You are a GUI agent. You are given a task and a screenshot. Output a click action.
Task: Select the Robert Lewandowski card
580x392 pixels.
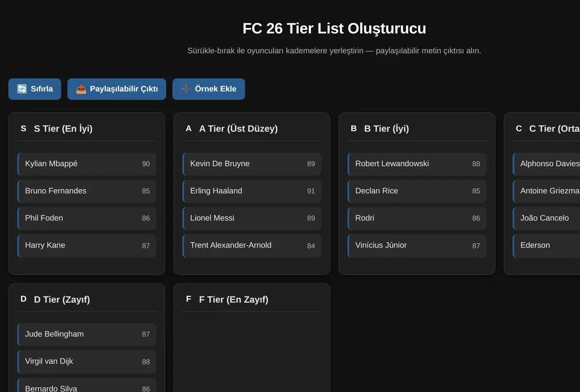coord(417,164)
